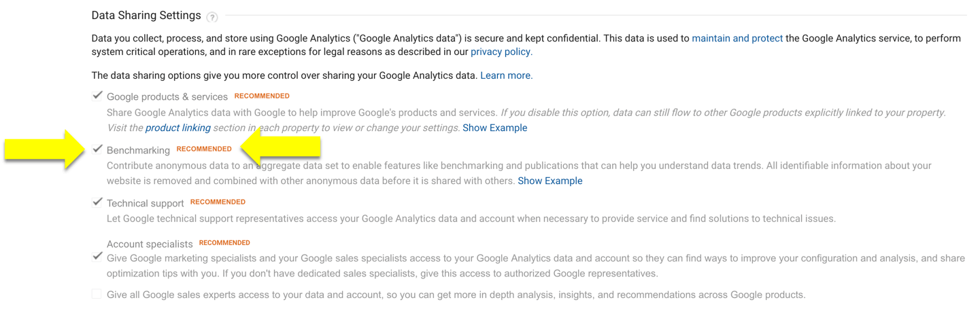Enable giving all Google sales experts access
Image resolution: width=980 pixels, height=311 pixels.
(97, 294)
